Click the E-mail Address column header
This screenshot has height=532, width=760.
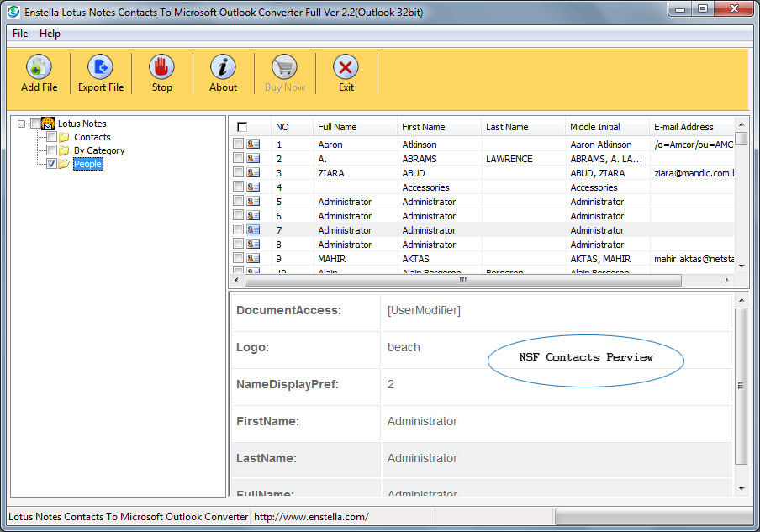coord(692,127)
